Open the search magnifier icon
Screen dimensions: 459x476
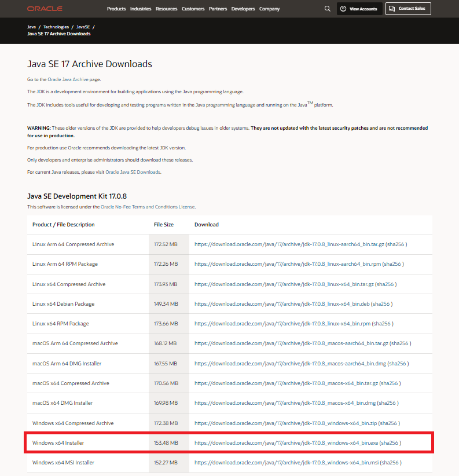tap(328, 9)
